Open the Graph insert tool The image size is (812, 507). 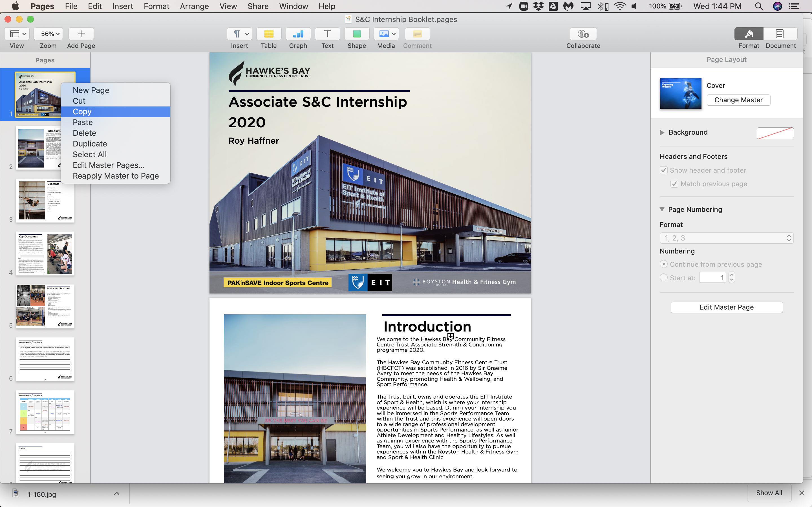coord(298,34)
